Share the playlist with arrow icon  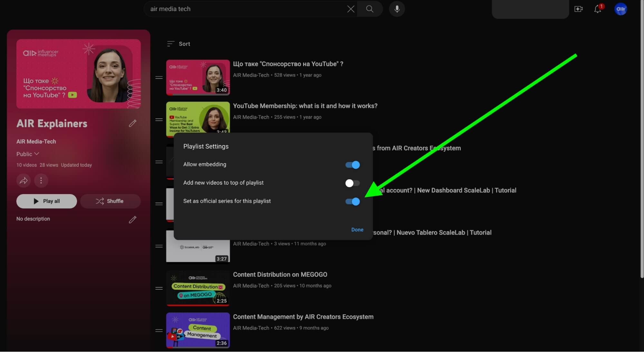pos(24,181)
